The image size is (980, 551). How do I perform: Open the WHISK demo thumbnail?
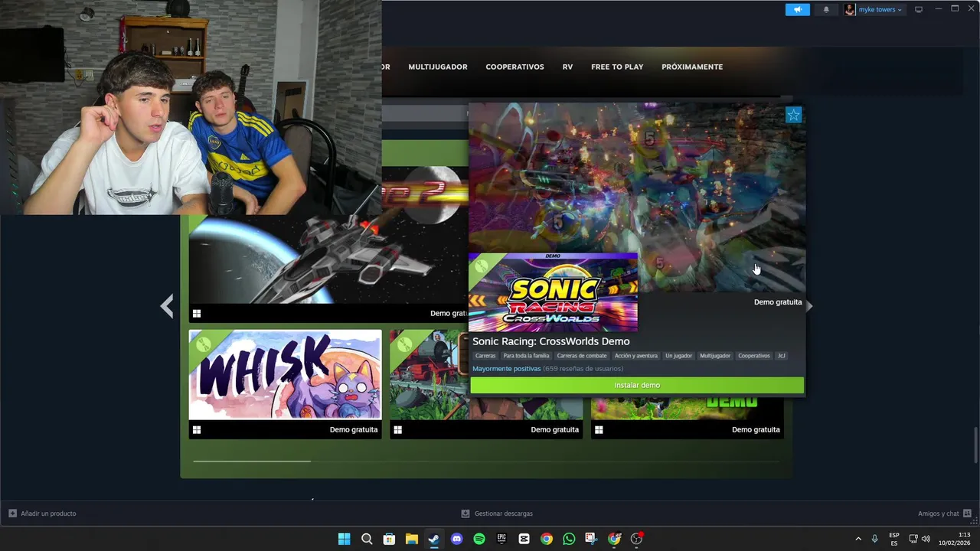[x=285, y=375]
